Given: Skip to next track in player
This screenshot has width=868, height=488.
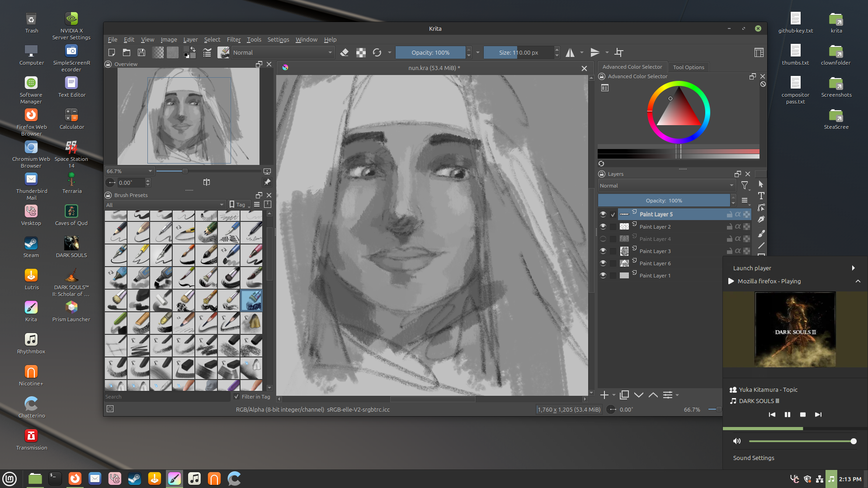Looking at the screenshot, I should click(x=818, y=414).
